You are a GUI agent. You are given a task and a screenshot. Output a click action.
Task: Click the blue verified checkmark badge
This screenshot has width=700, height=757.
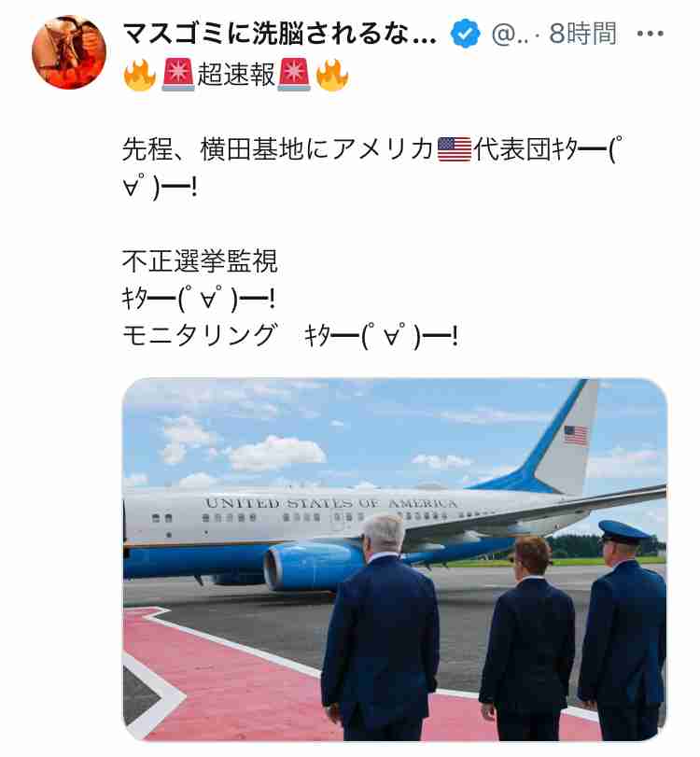466,34
